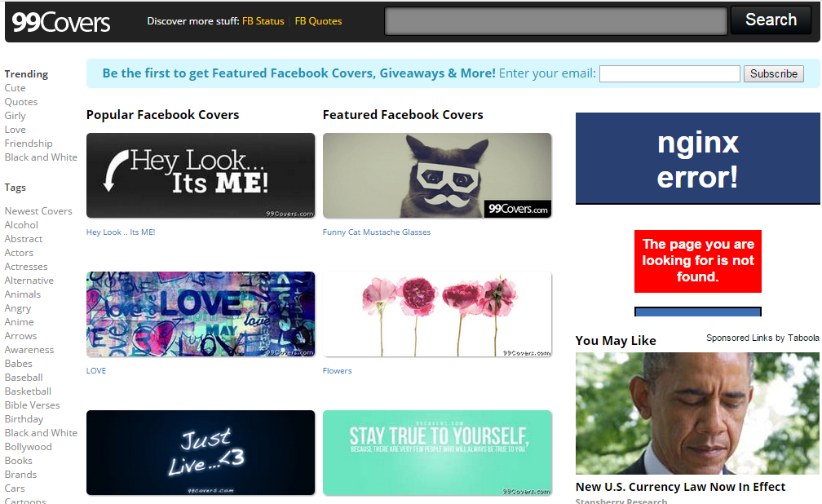This screenshot has height=504, width=822.
Task: Click the 99Covers site logo
Action: click(x=61, y=22)
